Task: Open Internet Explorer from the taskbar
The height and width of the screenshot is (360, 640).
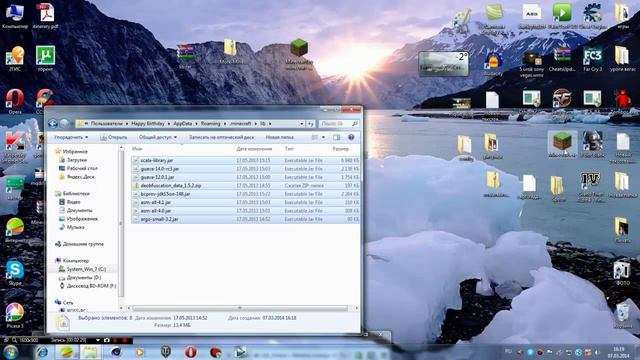Action: click(x=42, y=352)
